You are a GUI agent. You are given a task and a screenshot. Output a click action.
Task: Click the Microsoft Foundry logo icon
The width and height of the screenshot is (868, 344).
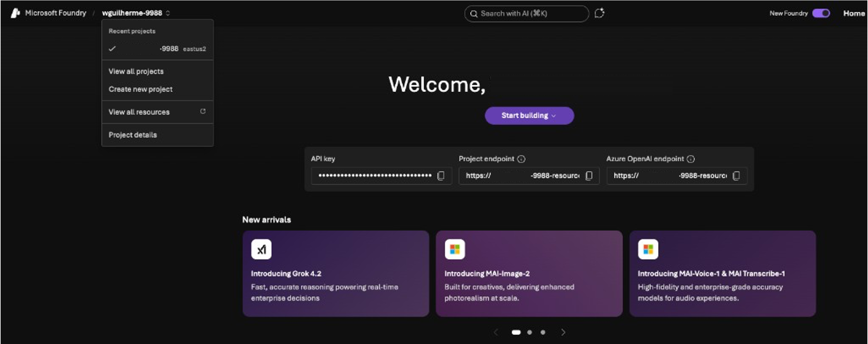point(15,13)
